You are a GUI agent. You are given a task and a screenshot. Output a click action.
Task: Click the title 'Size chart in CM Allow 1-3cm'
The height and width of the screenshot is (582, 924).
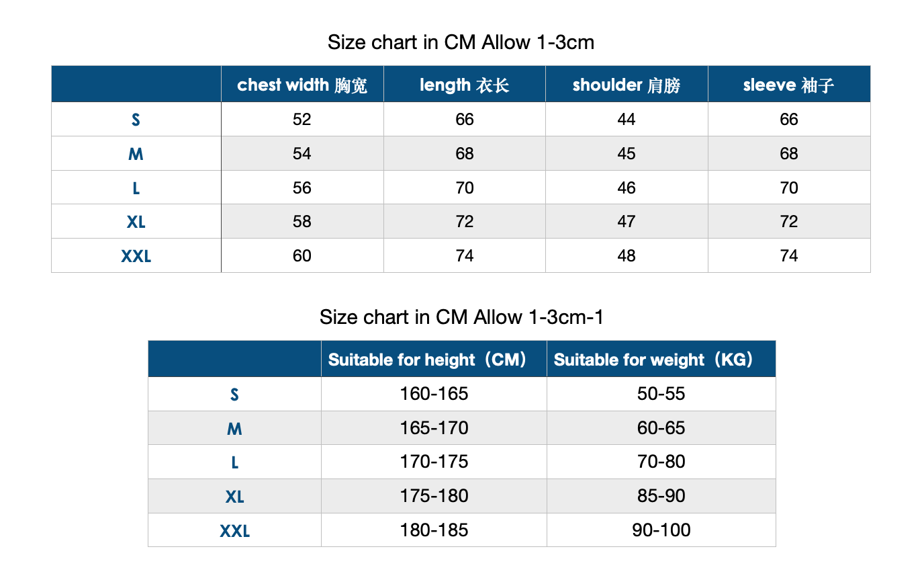[x=461, y=42]
